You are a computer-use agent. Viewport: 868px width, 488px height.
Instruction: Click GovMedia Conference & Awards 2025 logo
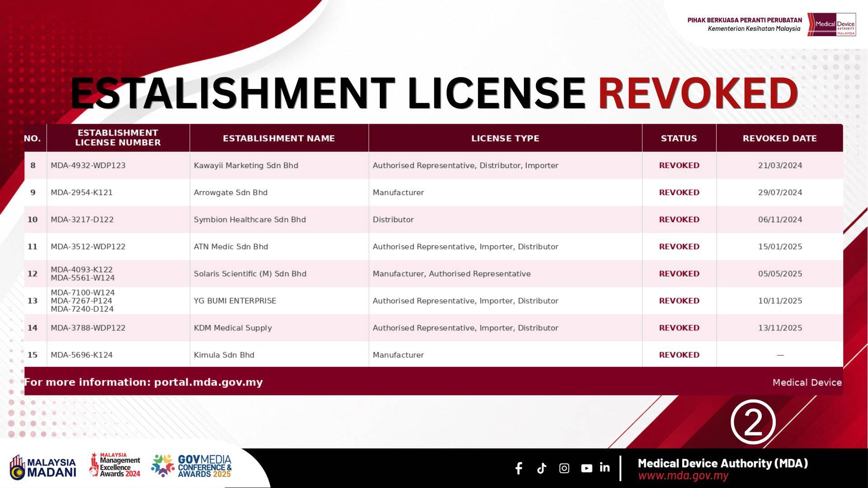click(191, 466)
